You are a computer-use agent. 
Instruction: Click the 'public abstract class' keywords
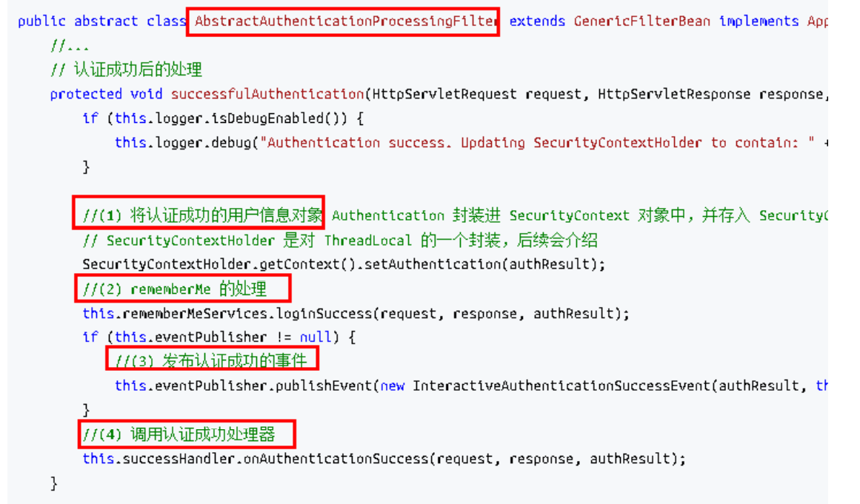coord(102,21)
